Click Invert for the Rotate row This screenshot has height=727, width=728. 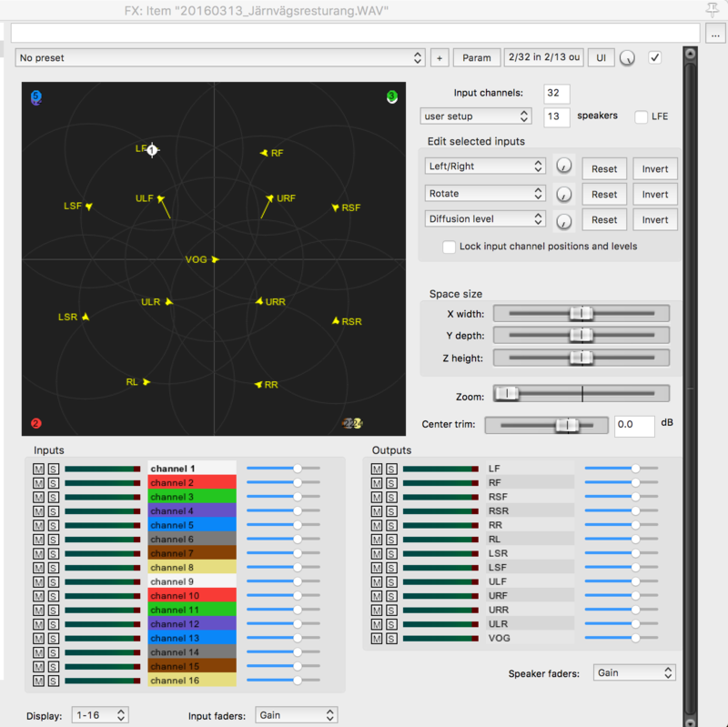click(x=654, y=195)
